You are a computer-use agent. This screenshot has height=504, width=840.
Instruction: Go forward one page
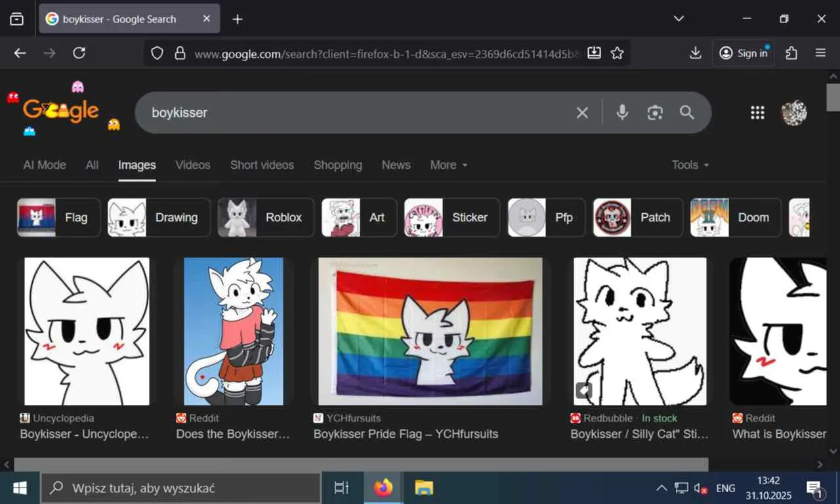(x=49, y=53)
